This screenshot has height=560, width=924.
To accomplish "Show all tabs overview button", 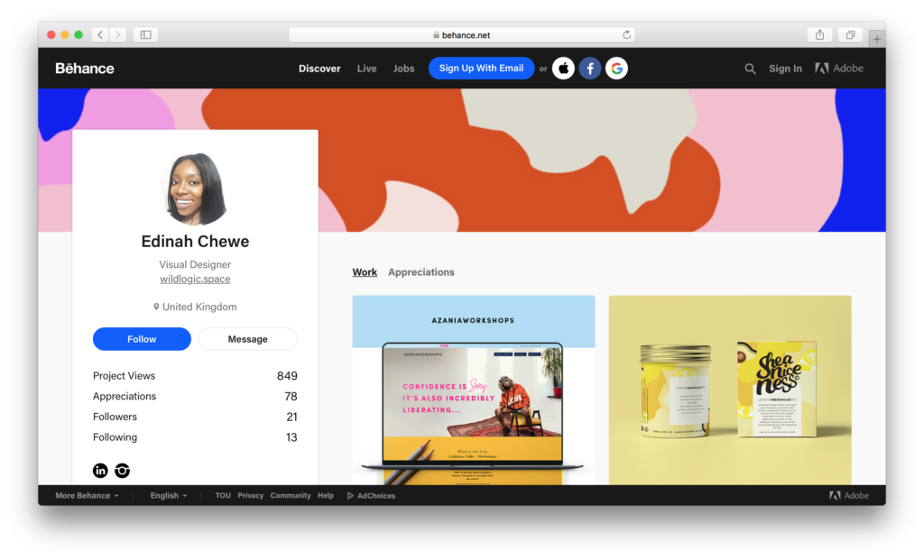I will 850,35.
